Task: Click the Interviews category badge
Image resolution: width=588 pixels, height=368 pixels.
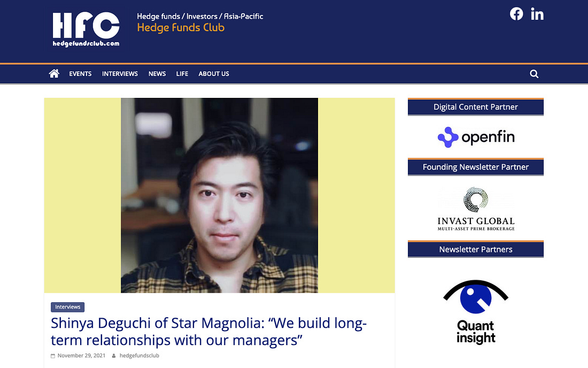Action: tap(67, 307)
